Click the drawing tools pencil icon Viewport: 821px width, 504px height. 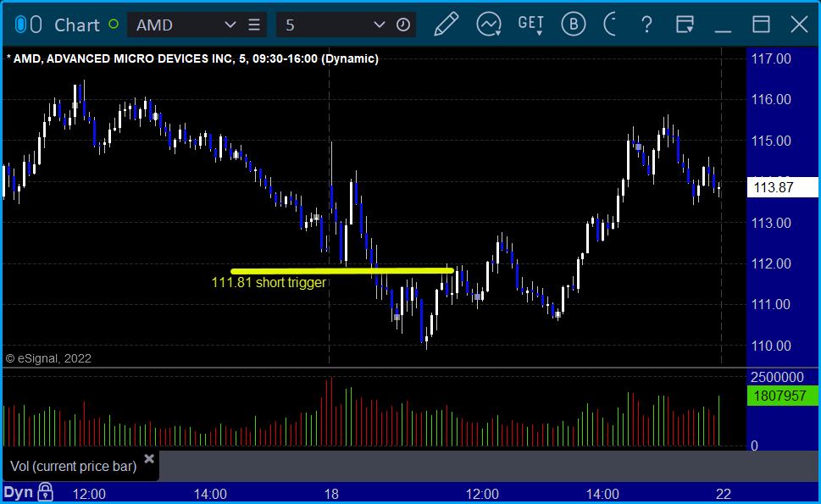(x=447, y=25)
